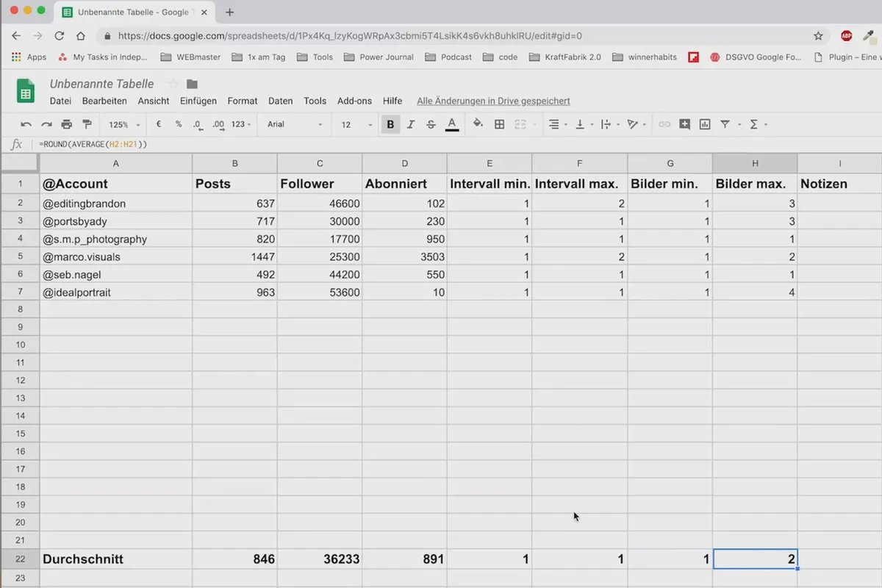Star the document

[x=173, y=84]
